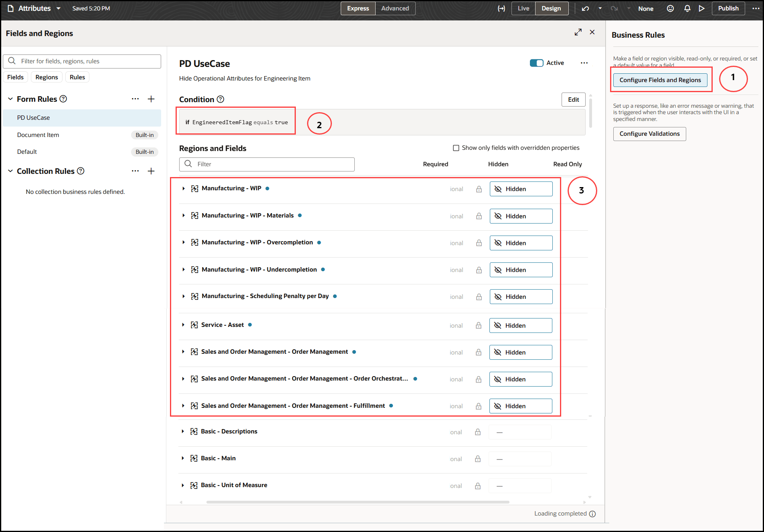Screen dimensions: 764x532
Task: Click Configure Fields and Regions button
Action: [660, 80]
